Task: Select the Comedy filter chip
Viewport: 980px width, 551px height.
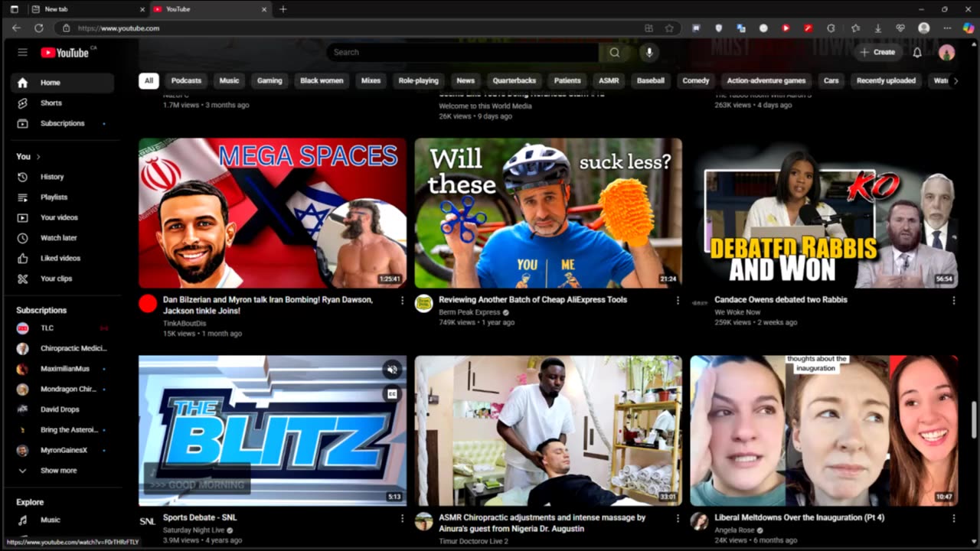Action: [x=696, y=80]
